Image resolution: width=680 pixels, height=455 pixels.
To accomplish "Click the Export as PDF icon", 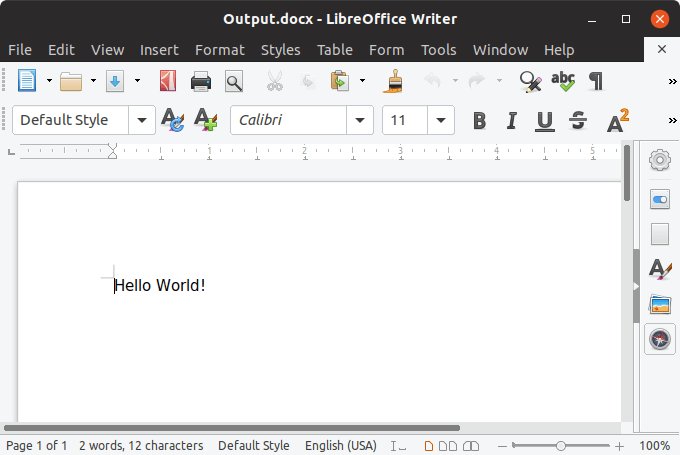I will point(168,81).
